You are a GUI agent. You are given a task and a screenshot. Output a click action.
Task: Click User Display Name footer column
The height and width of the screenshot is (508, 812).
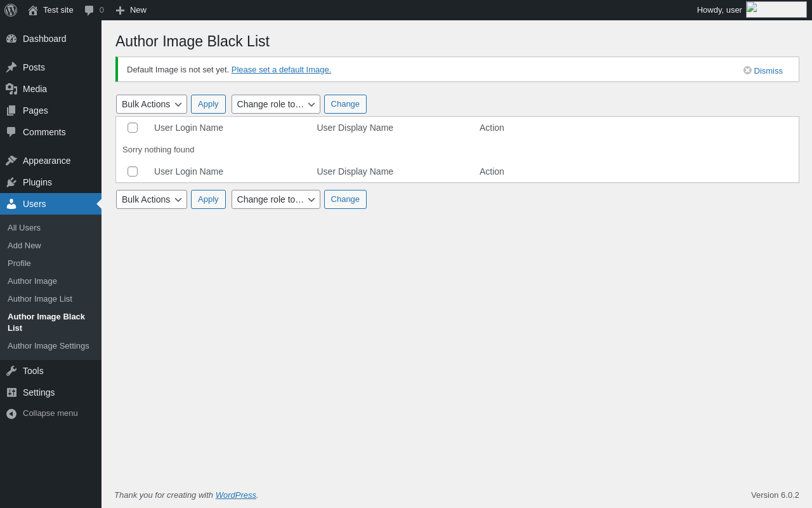point(355,171)
